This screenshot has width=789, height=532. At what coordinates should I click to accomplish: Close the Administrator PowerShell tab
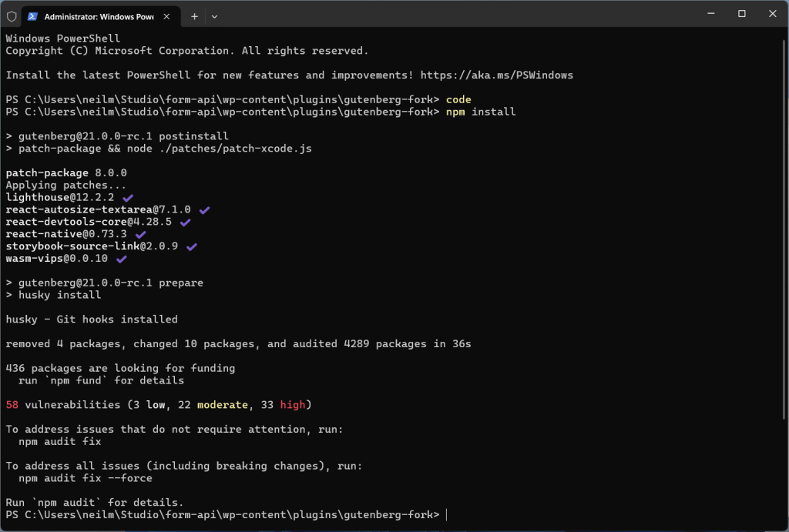pos(170,16)
